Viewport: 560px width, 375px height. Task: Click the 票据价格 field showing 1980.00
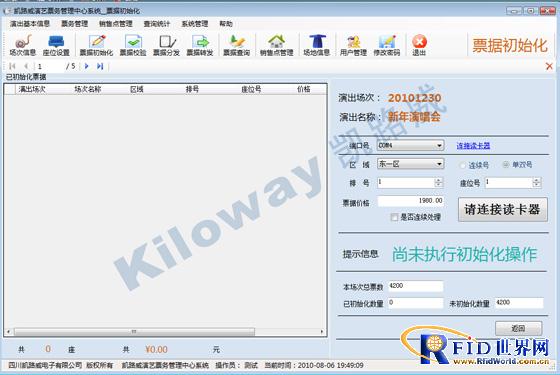(411, 201)
